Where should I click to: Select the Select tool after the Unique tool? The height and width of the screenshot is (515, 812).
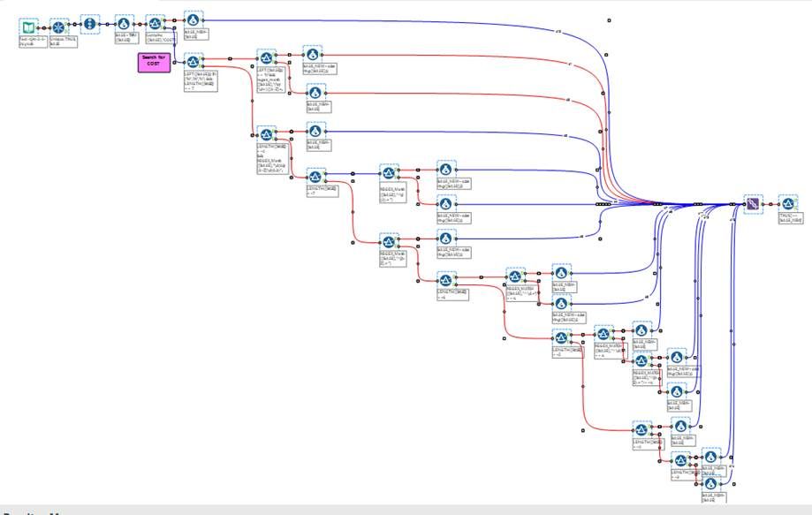point(90,25)
